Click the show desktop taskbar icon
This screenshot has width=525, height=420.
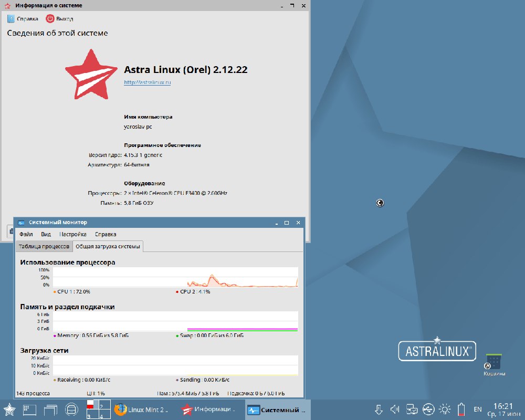point(29,409)
